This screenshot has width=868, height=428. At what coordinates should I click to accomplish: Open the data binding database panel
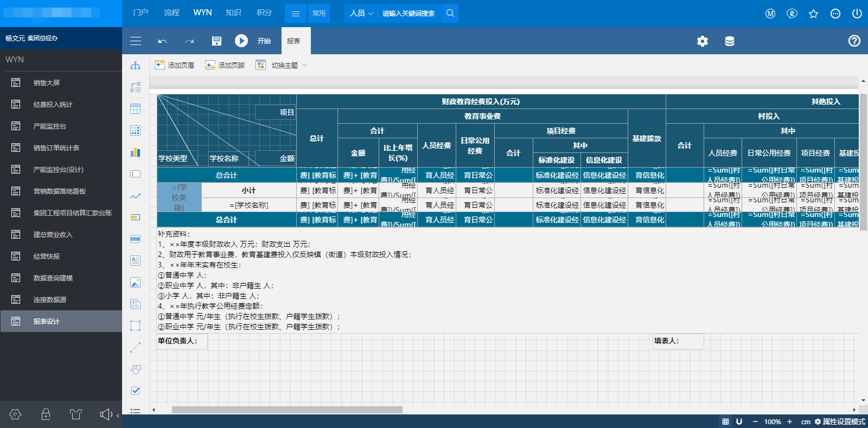(730, 41)
